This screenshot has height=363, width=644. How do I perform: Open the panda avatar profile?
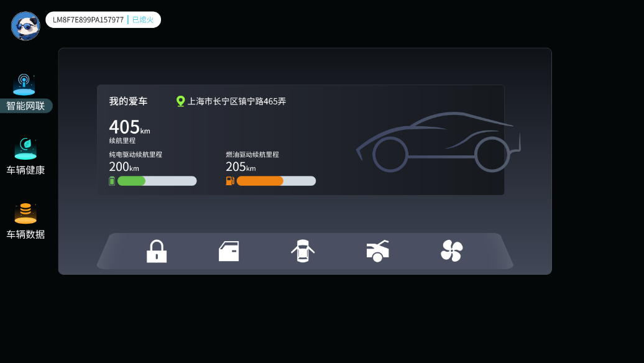click(25, 26)
